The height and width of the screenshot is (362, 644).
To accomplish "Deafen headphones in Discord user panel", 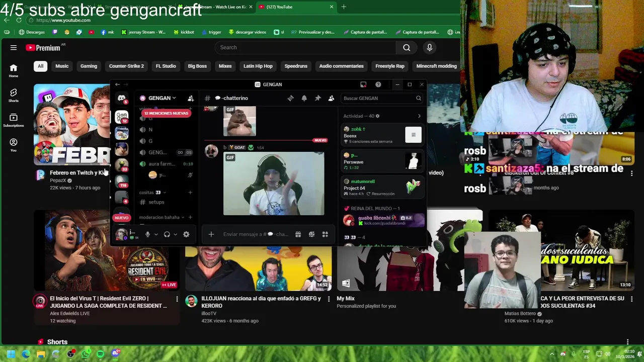I will point(167,234).
